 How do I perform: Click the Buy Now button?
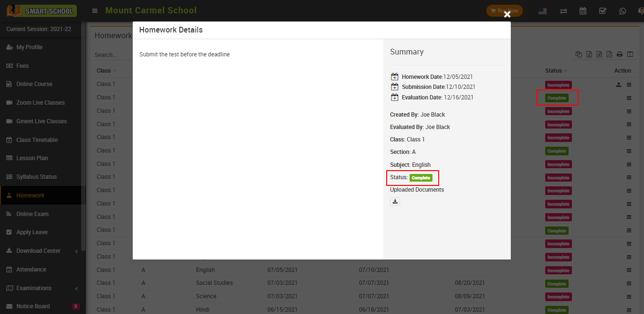504,11
